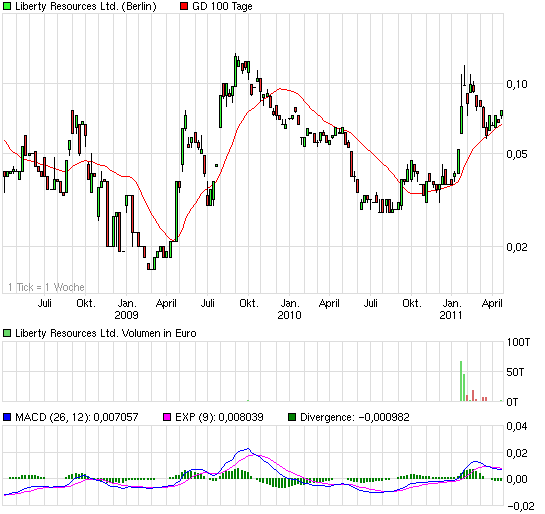545x514 pixels.
Task: Click the 'EXP (9): 0,008039' readout
Action: click(x=219, y=417)
